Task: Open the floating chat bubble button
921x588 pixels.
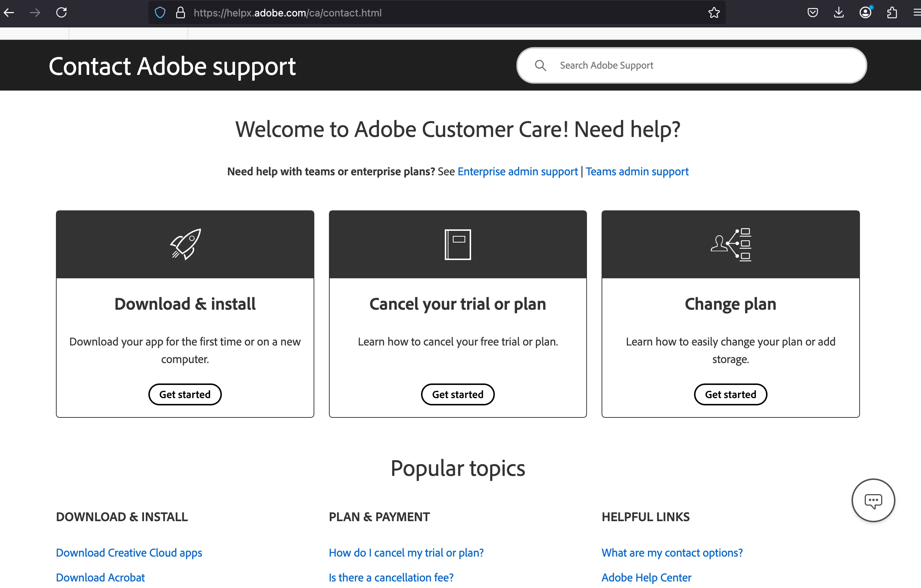Action: click(873, 500)
